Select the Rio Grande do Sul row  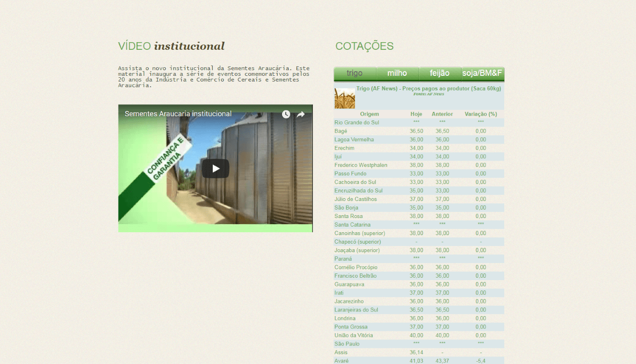419,123
